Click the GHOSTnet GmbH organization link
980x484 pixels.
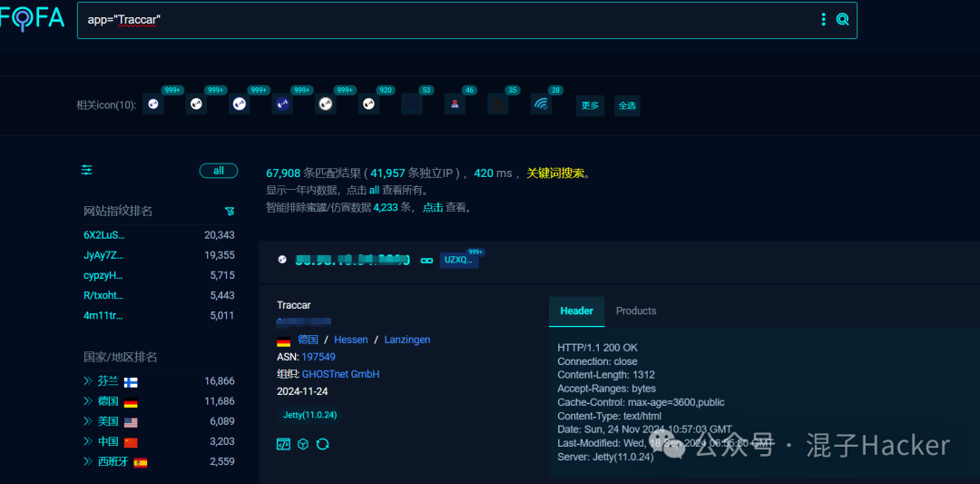(340, 374)
